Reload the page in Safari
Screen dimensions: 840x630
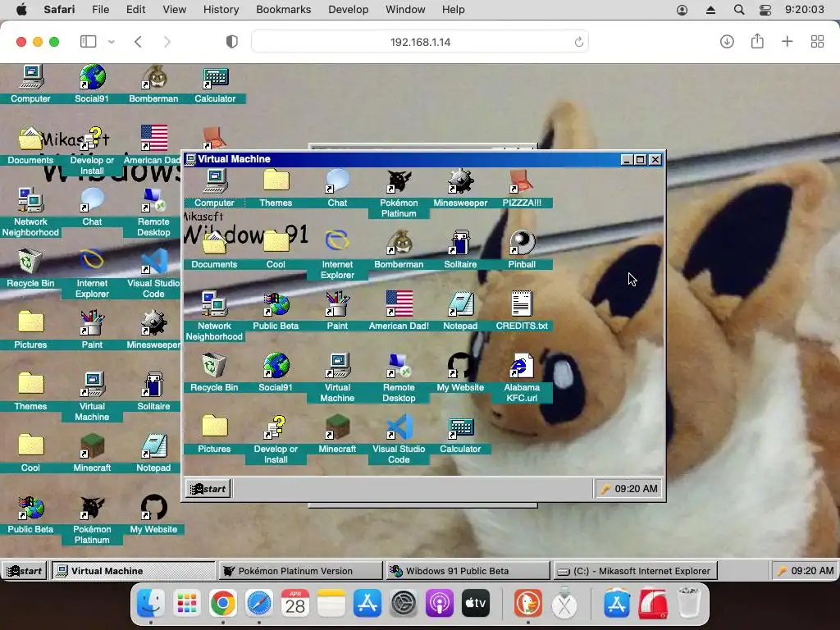[x=578, y=42]
